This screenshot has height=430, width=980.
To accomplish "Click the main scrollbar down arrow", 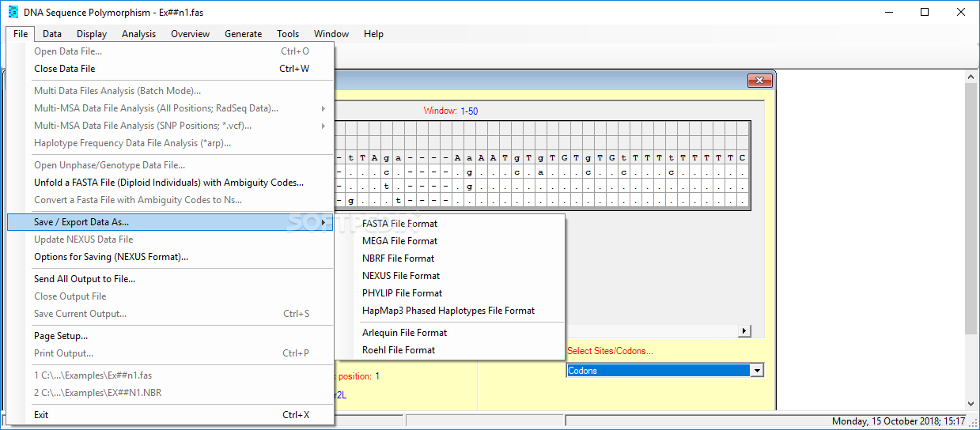I will point(971,404).
